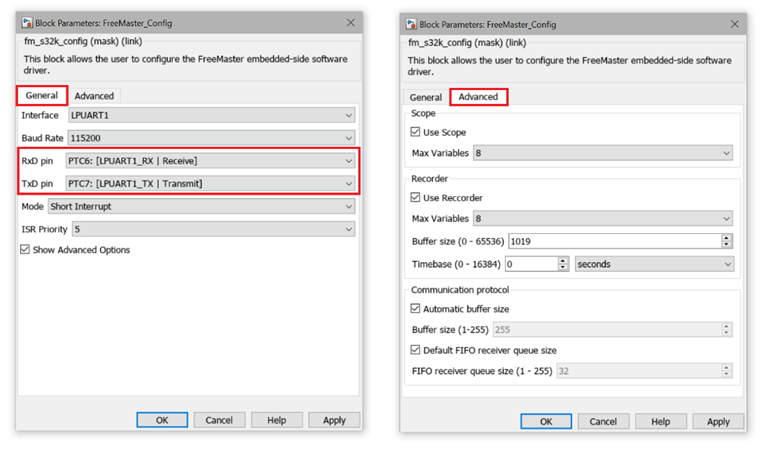763x449 pixels.
Task: Click Apply in the right dialog
Action: [718, 422]
